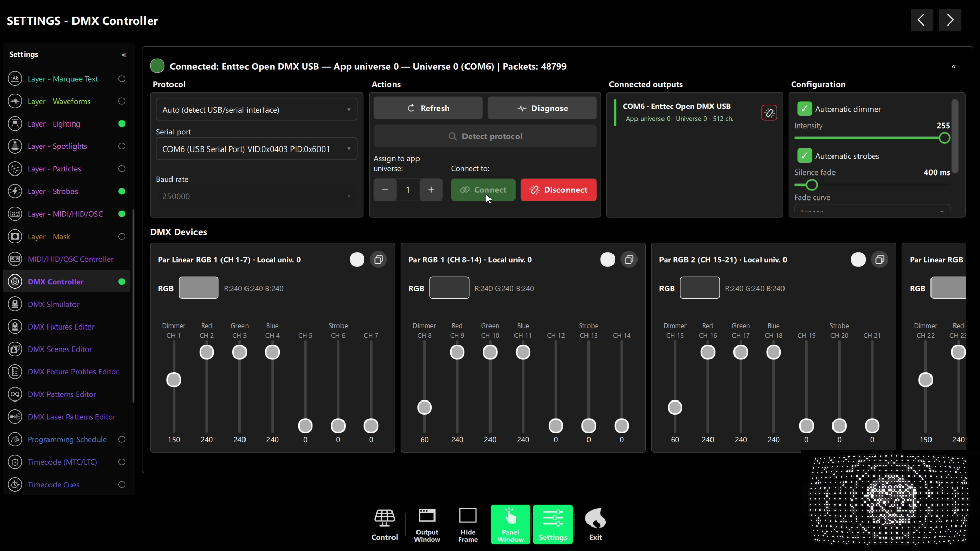Click the DMX Simulator sidebar icon
980x551 pixels.
(x=15, y=304)
